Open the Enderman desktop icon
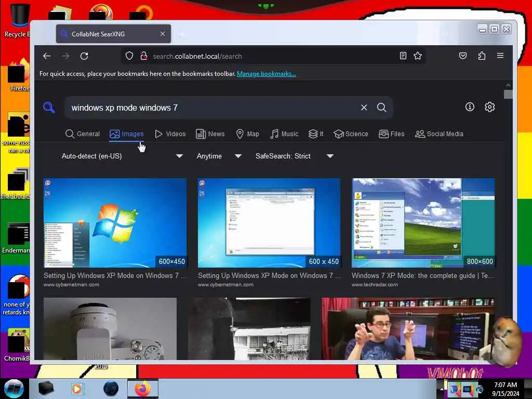532x399 pixels. pyautogui.click(x=16, y=238)
